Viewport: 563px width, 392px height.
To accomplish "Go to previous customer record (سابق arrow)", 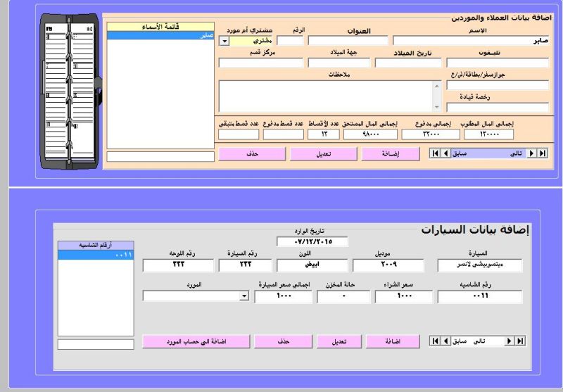I will [445, 153].
